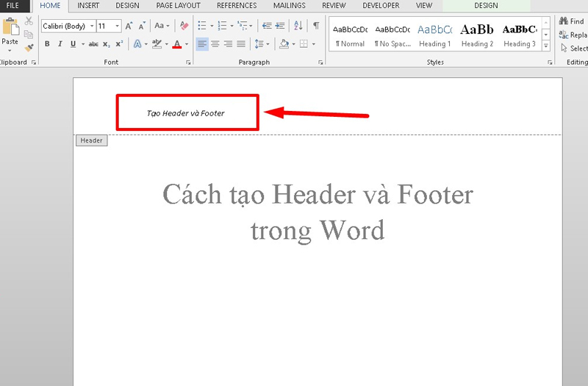588x386 pixels.
Task: Apply Shading paint bucket color
Action: click(284, 44)
